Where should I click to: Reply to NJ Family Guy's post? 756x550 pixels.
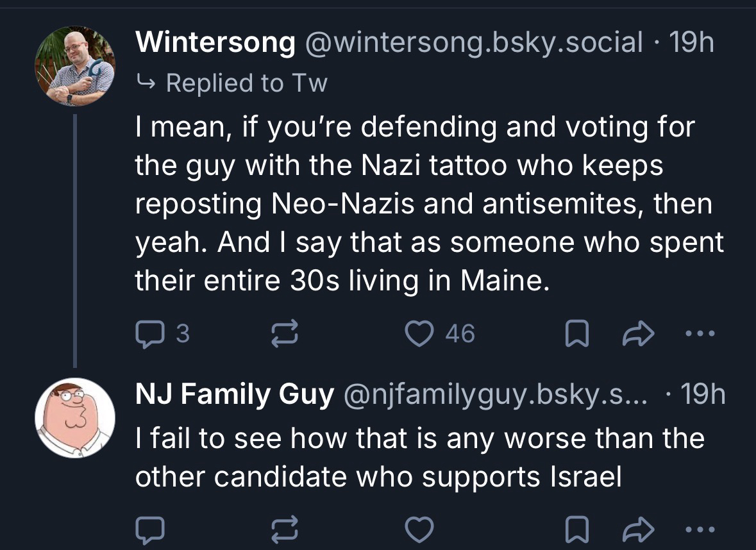151,529
